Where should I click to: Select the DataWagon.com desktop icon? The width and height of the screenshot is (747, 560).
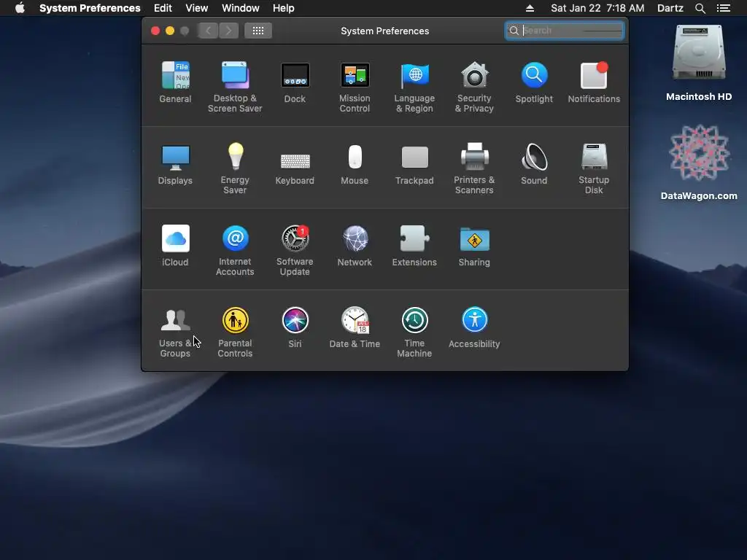click(x=699, y=163)
